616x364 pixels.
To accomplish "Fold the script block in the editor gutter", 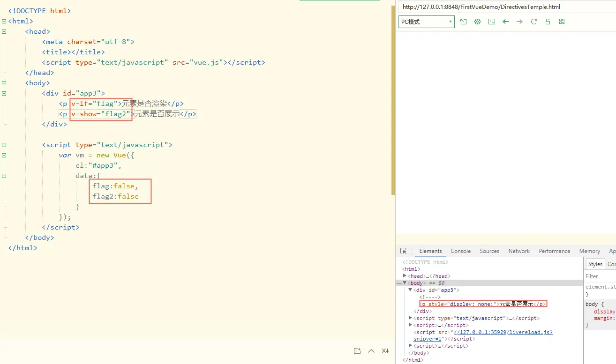I will coord(4,145).
